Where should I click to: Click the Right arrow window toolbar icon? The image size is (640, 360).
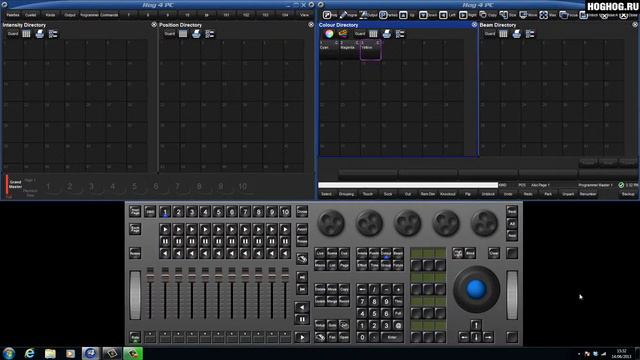pyautogui.click(x=463, y=15)
